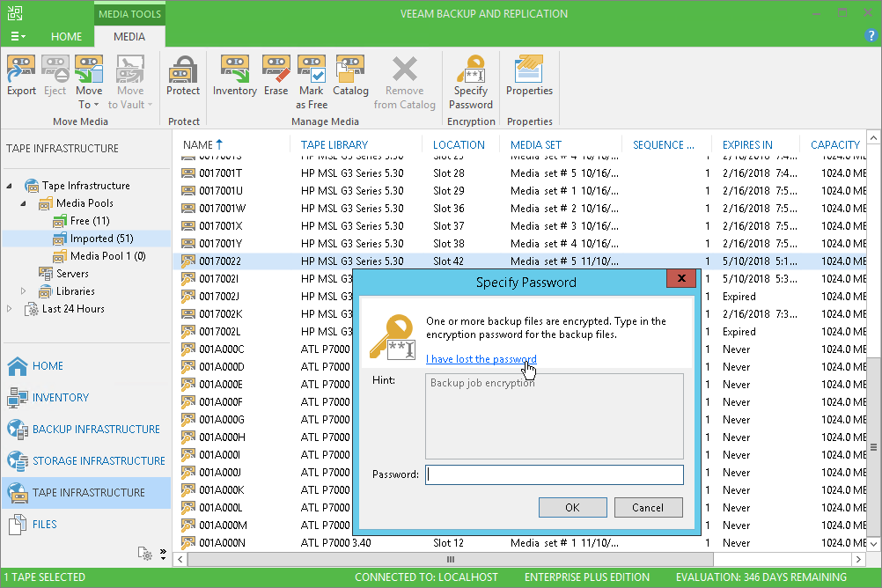
Task: Click the scroll down arrow
Action: [873, 544]
